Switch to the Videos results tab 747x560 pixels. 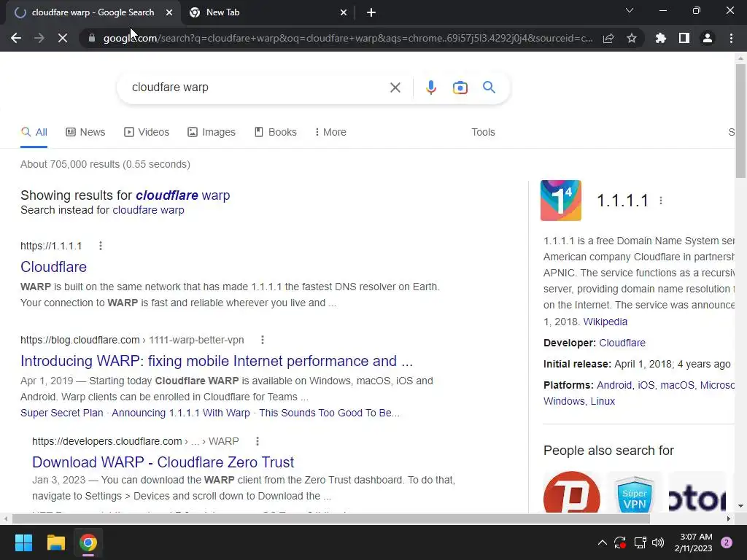pyautogui.click(x=147, y=132)
